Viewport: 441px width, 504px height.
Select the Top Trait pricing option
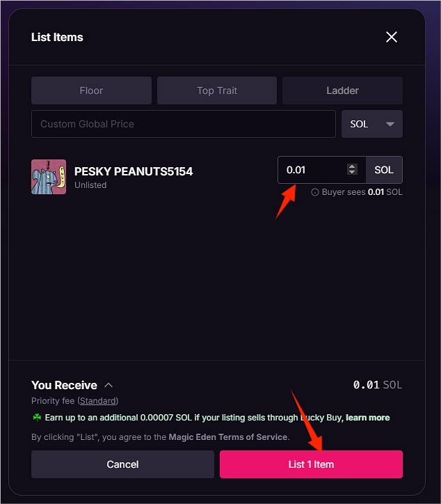217,90
